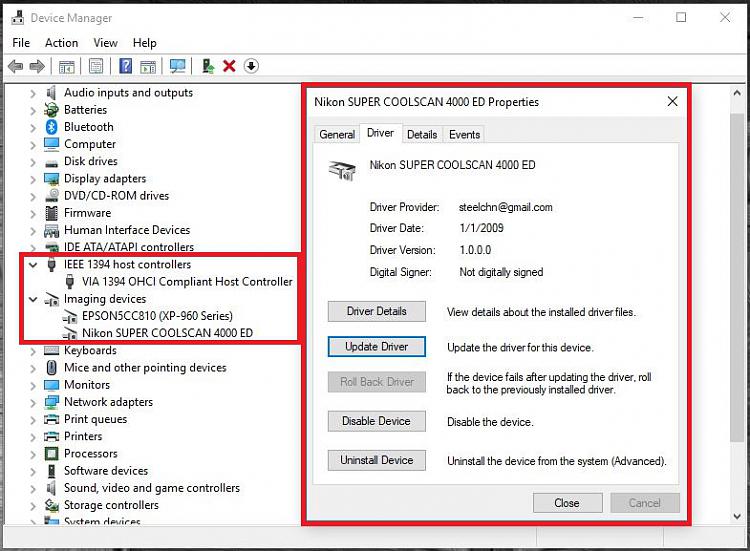
Task: Click the Back arrow toolbar icon
Action: point(16,66)
